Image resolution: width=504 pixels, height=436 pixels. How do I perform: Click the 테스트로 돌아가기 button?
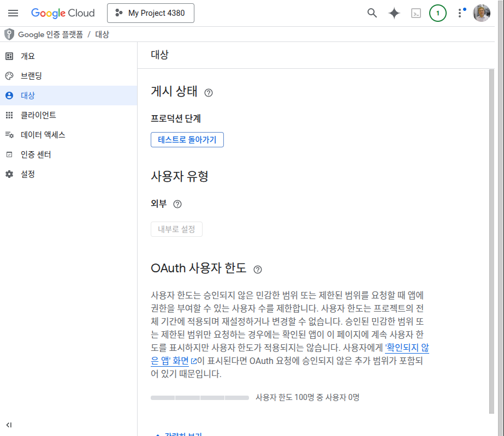point(187,140)
